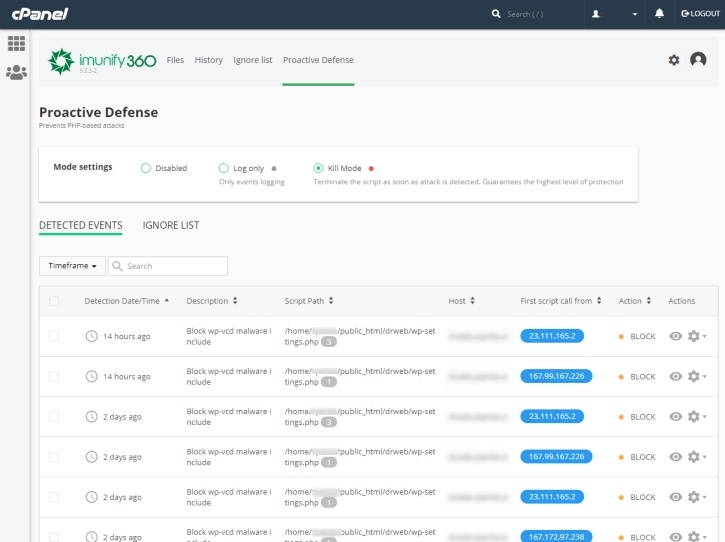The image size is (725, 542).
Task: Open the Timeframe dropdown
Action: click(72, 266)
